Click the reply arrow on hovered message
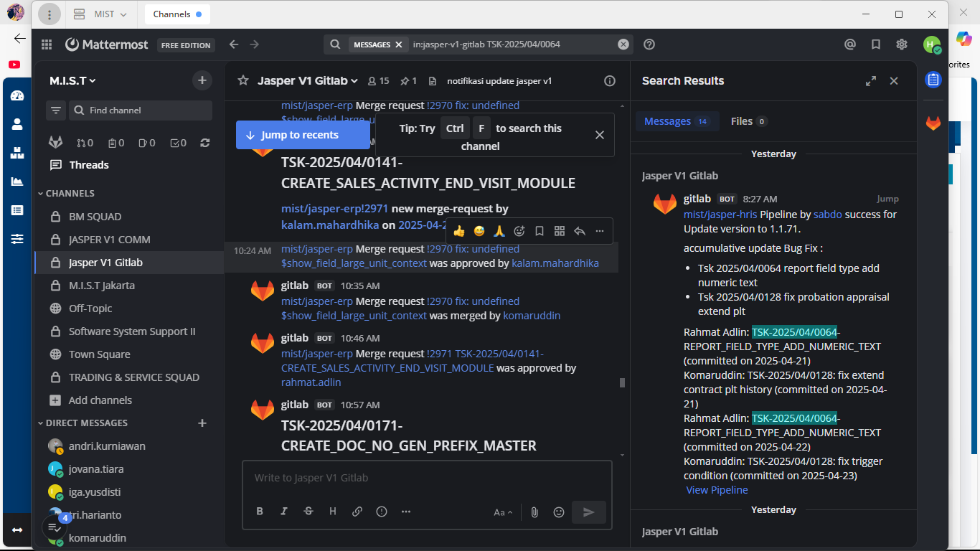 (580, 231)
